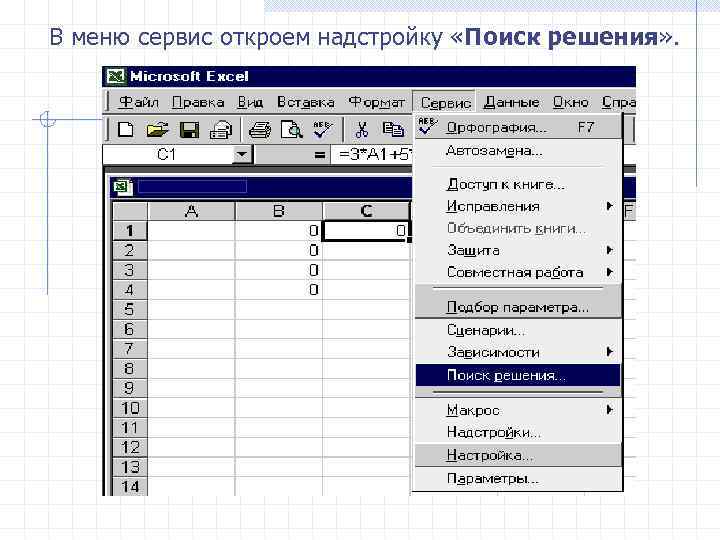Click the Send by e-mail toolbar icon

pos(221,130)
